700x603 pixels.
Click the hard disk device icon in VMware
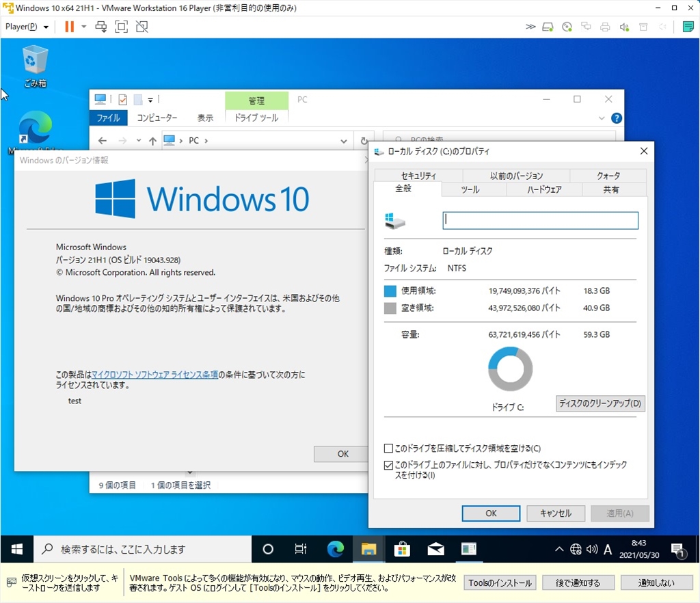[x=548, y=27]
